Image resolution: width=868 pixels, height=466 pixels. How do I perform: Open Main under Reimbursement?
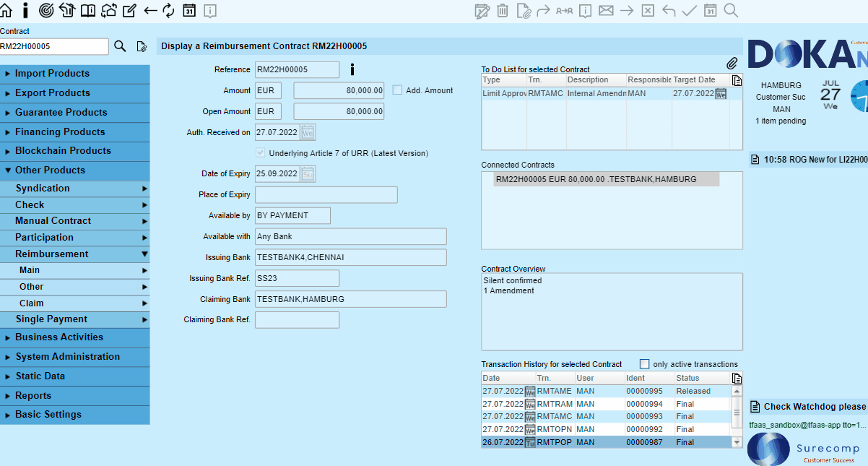pos(75,270)
